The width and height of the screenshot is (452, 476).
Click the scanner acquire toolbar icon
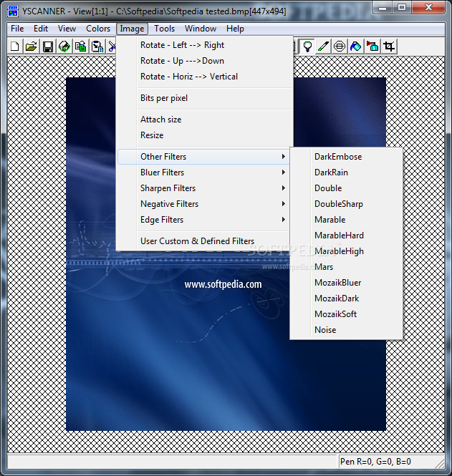coord(64,47)
